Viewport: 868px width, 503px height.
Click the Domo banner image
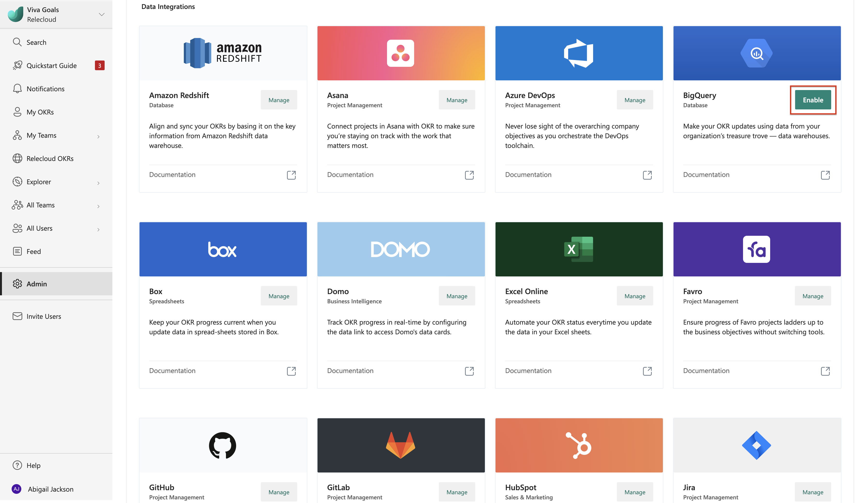pyautogui.click(x=401, y=249)
